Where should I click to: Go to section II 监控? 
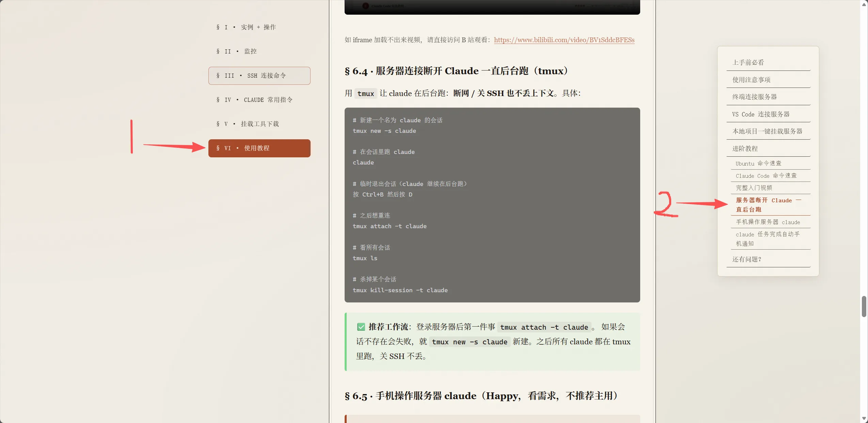pyautogui.click(x=259, y=51)
